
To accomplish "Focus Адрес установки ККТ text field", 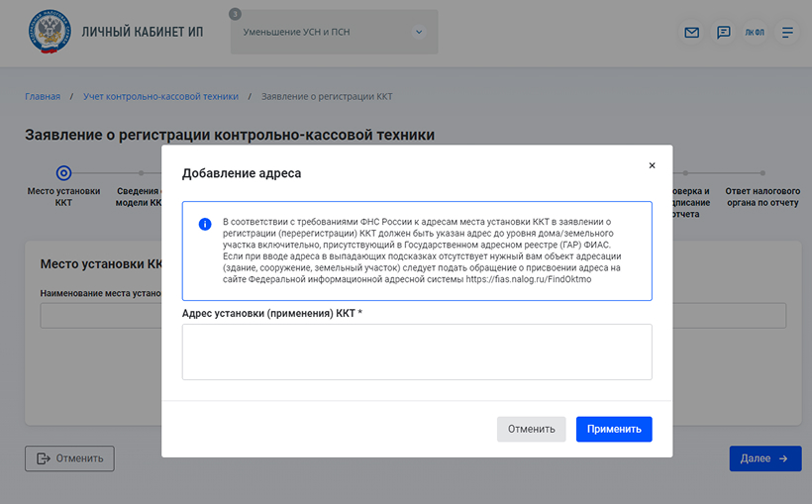I will click(x=417, y=352).
